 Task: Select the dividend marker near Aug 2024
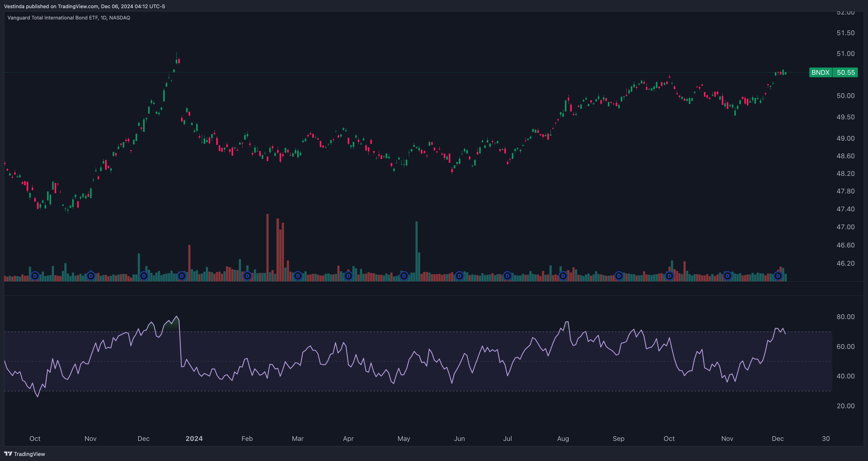[x=563, y=276]
